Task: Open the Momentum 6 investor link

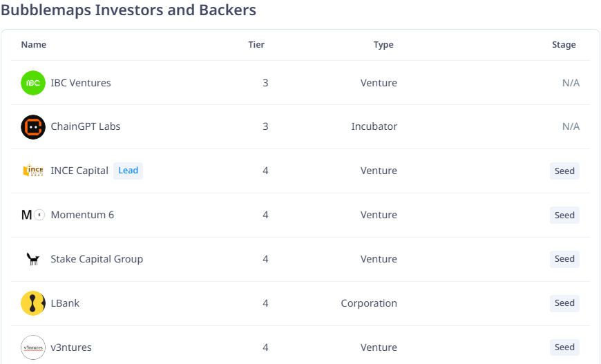Action: click(82, 215)
